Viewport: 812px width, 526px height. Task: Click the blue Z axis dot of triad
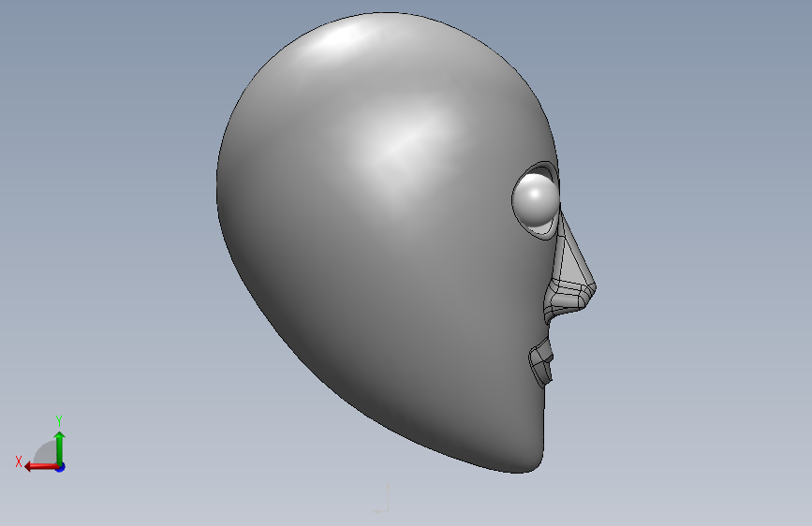point(61,467)
